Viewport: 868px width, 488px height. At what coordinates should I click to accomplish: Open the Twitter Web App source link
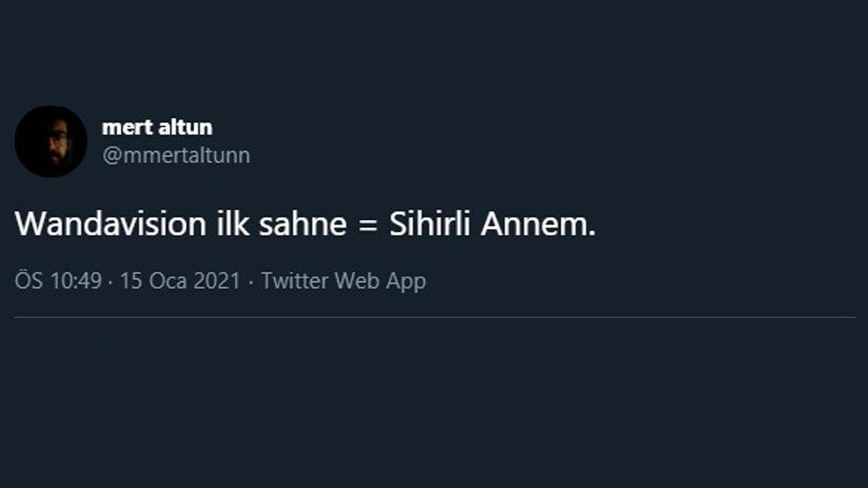[x=344, y=281]
